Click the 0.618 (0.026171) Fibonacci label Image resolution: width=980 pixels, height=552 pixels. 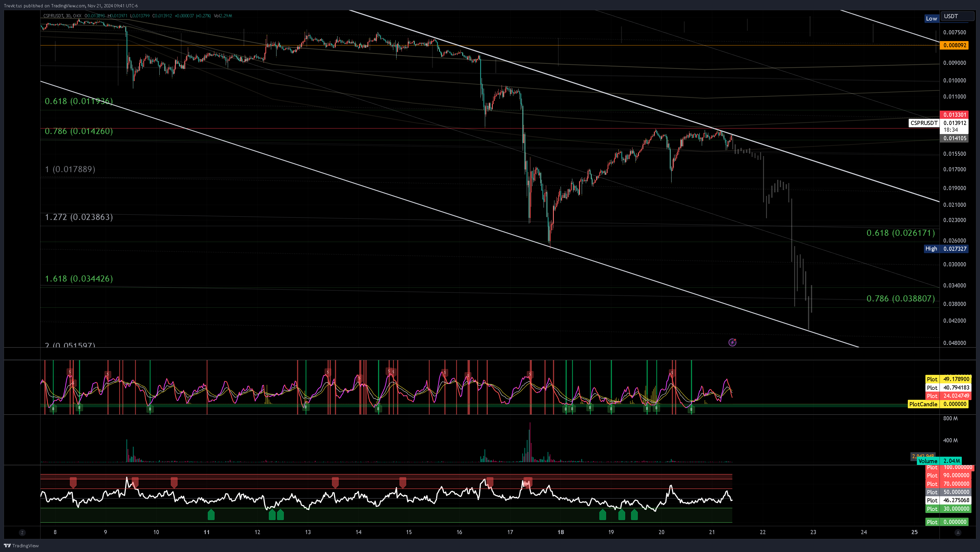point(900,233)
